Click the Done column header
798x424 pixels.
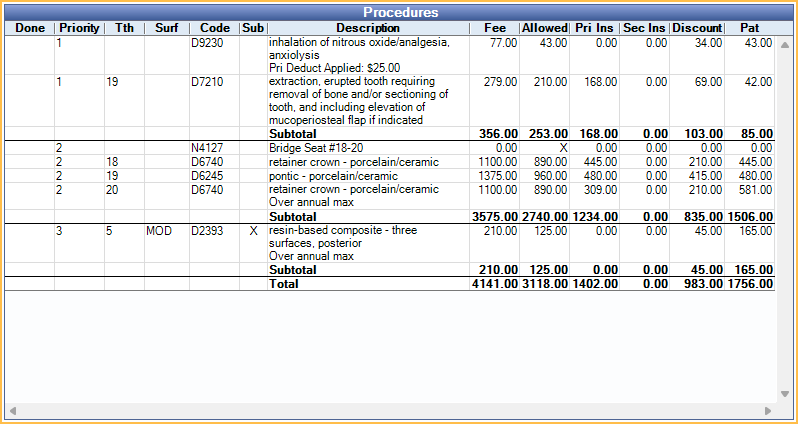point(30,28)
